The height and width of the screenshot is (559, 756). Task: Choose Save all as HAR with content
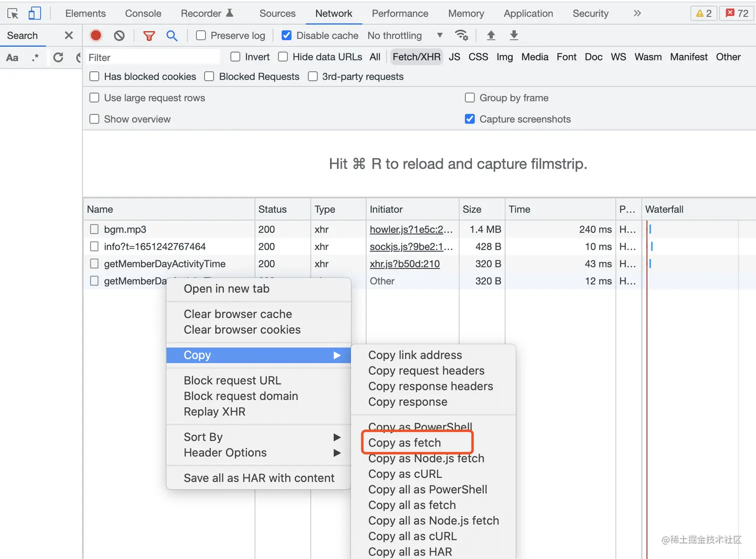(258, 478)
